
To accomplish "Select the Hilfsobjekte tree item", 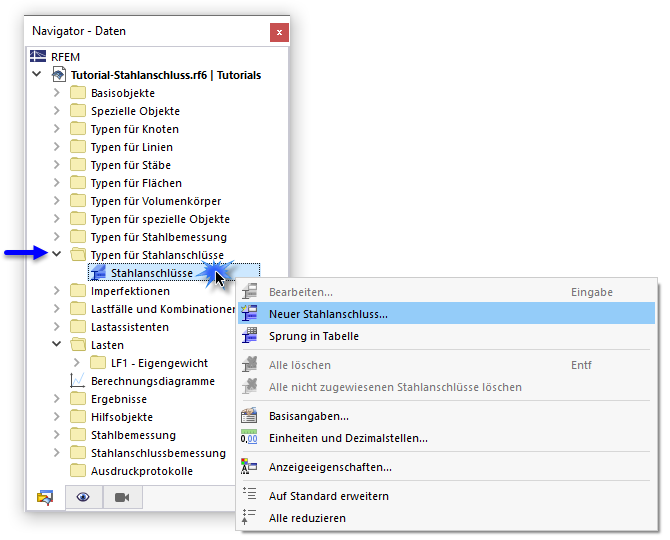I will (122, 417).
